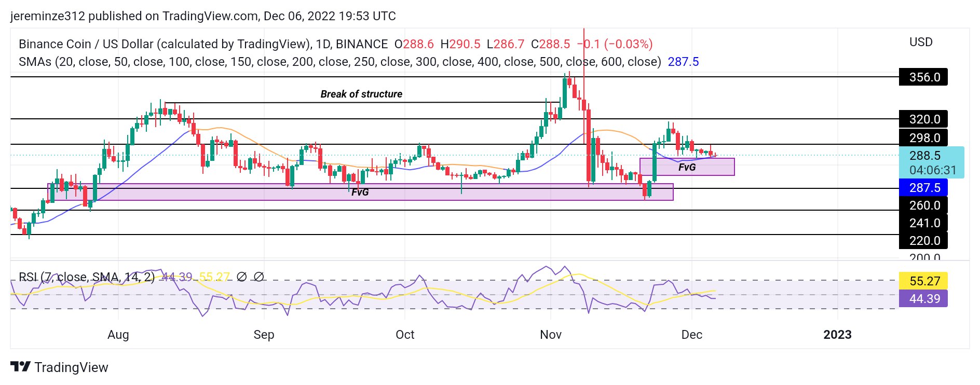980x385 pixels.
Task: Click the 356.0 price level label
Action: pos(924,77)
